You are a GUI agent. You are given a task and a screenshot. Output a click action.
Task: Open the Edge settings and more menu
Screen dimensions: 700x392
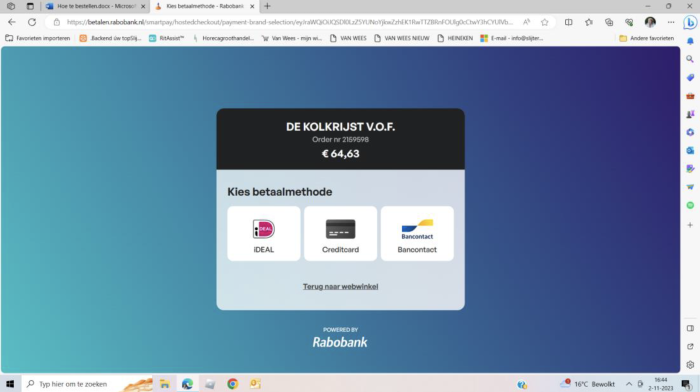pyautogui.click(x=671, y=22)
